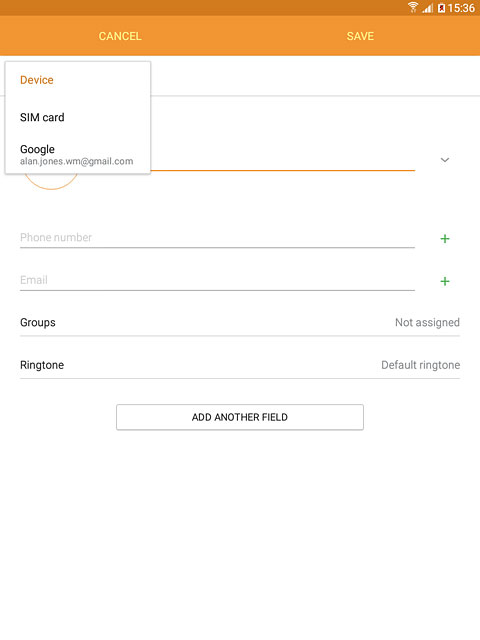Screen dimensions: 480x640
Task: Add another email with the green plus
Action: tap(445, 281)
